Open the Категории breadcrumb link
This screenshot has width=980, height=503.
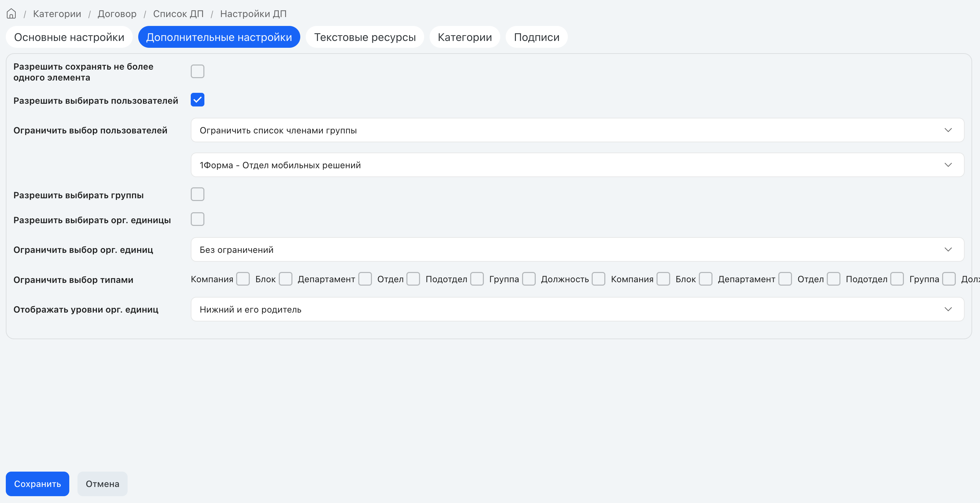pyautogui.click(x=57, y=14)
